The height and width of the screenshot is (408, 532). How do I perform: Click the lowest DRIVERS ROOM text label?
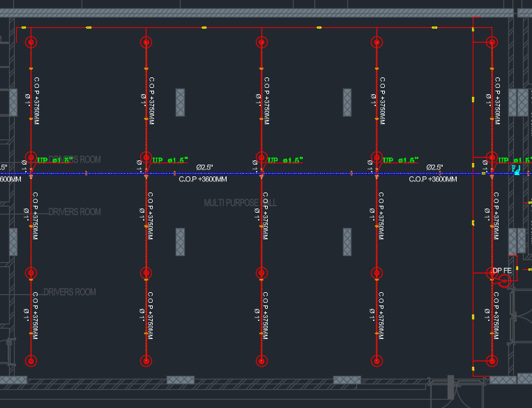coord(70,292)
